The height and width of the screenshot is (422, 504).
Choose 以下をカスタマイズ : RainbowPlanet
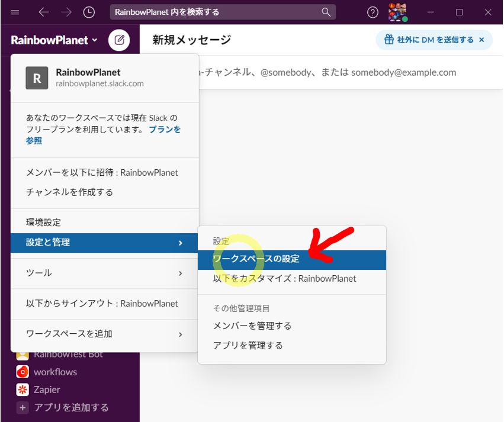(x=292, y=278)
